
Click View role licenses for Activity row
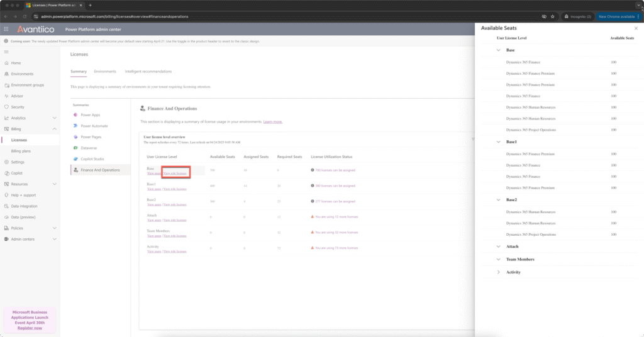point(175,251)
